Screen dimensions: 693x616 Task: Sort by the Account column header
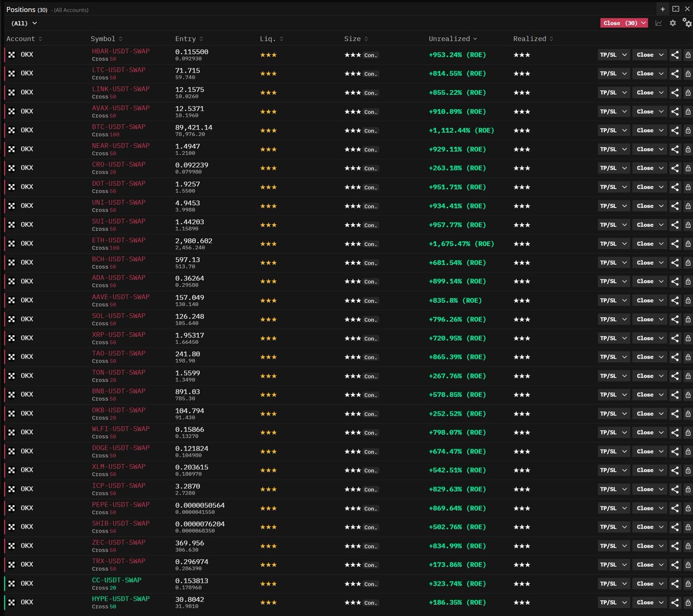tap(24, 39)
